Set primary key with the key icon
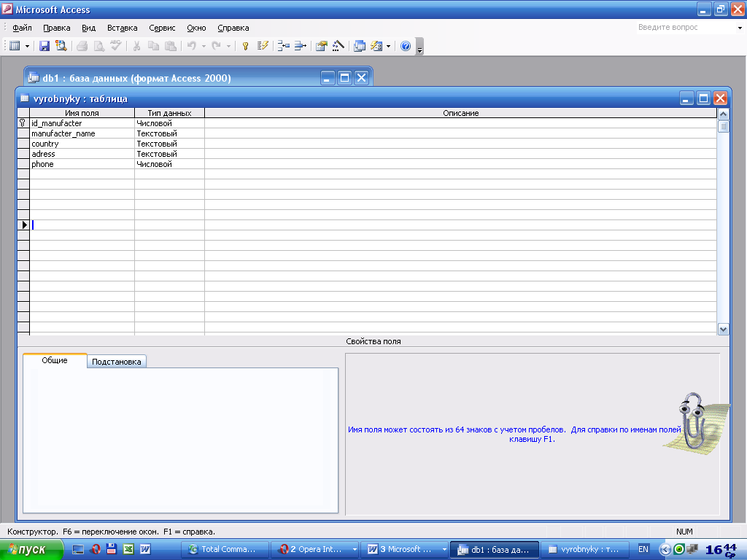 pos(245,46)
